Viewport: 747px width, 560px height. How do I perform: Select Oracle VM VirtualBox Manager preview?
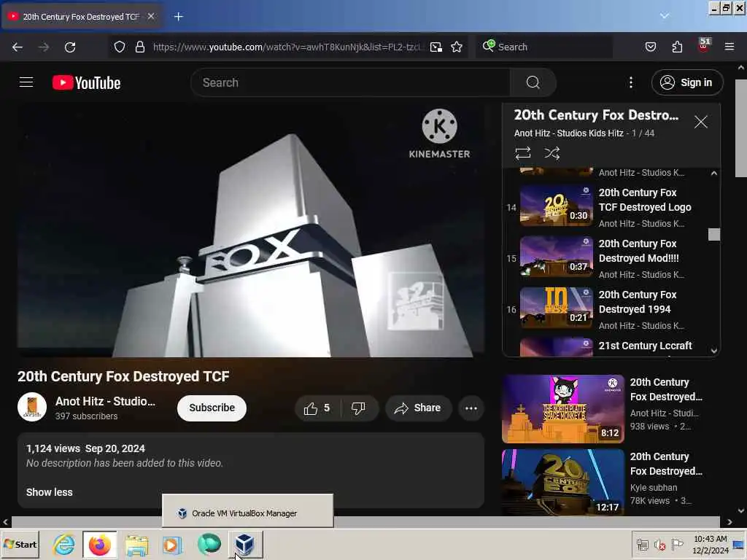(x=248, y=511)
